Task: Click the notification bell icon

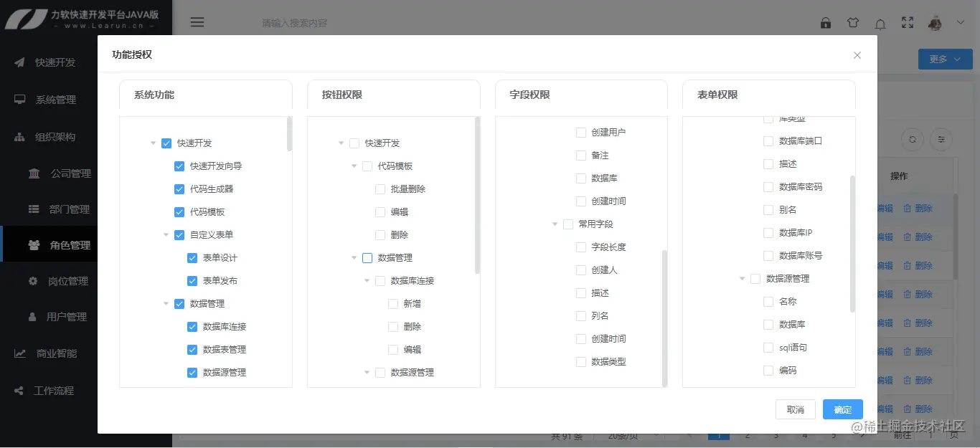Action: [x=880, y=22]
